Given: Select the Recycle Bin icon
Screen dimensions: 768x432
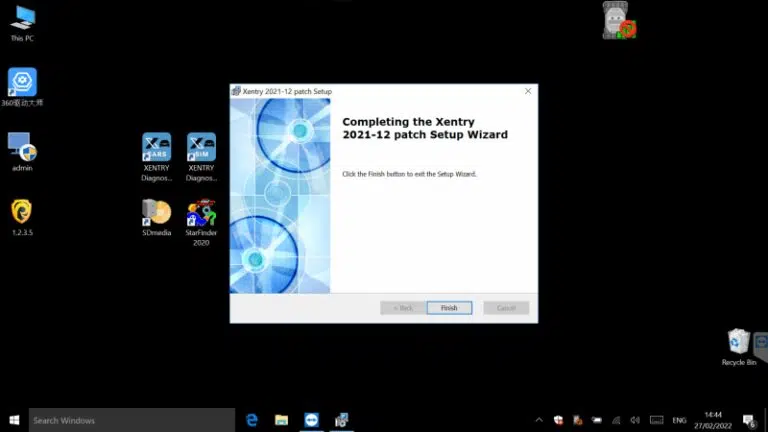Looking at the screenshot, I should 738,342.
